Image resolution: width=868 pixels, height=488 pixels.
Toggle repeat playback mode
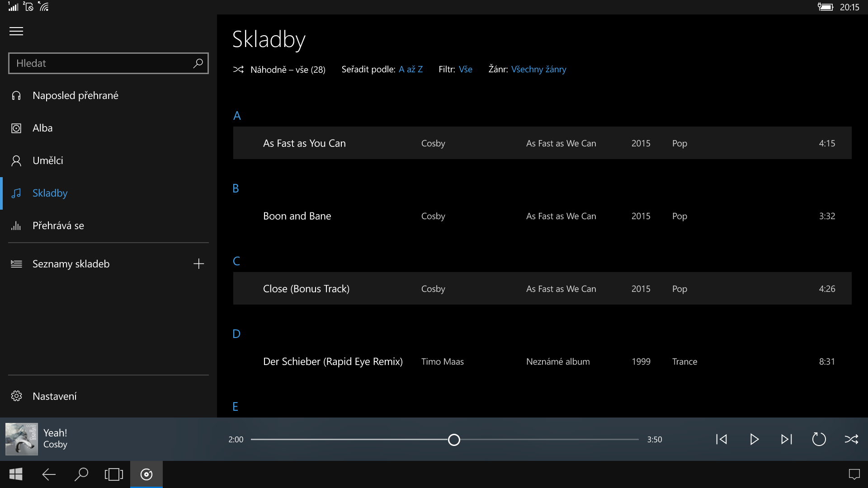(819, 439)
